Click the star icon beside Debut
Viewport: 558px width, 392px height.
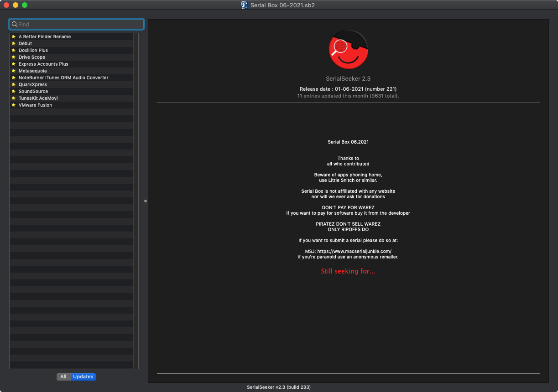pos(14,43)
